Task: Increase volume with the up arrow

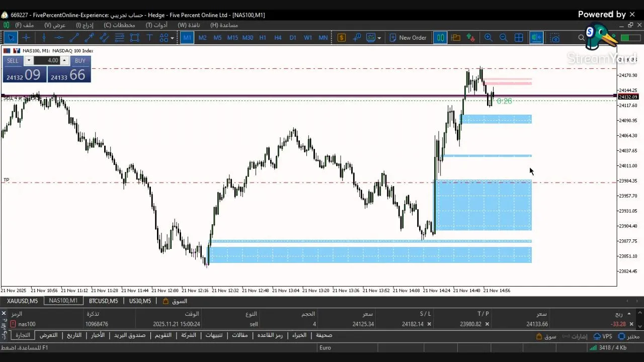Action: coord(64,60)
